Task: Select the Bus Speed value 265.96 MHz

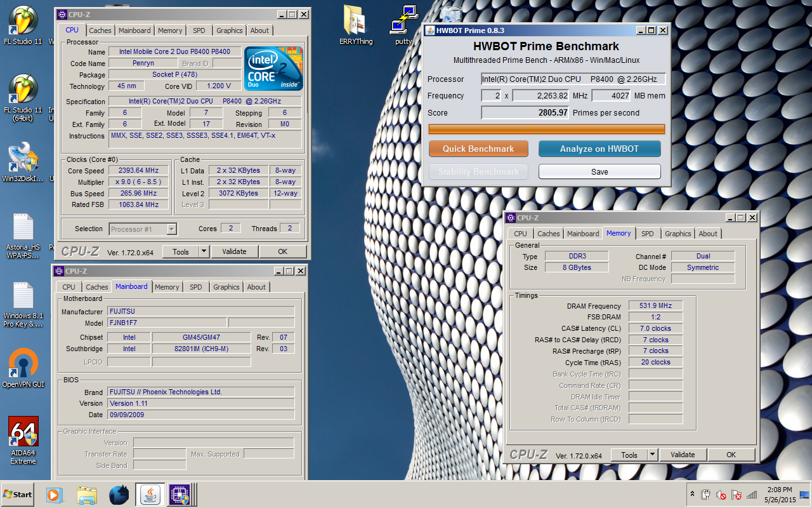Action: click(x=138, y=193)
